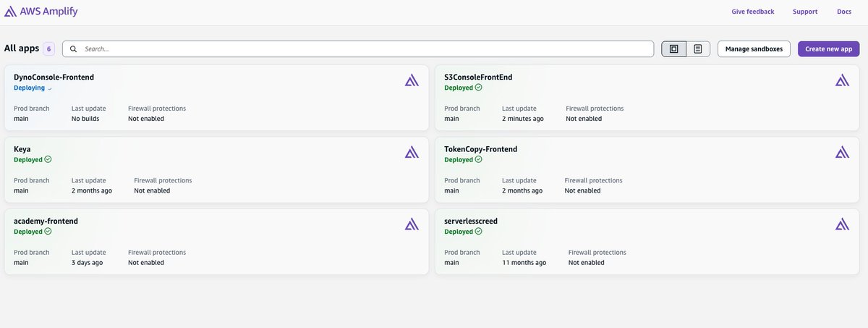Viewport: 868px width, 328px height.
Task: Click Amplify icon on serverlesscreed card
Action: [842, 224]
